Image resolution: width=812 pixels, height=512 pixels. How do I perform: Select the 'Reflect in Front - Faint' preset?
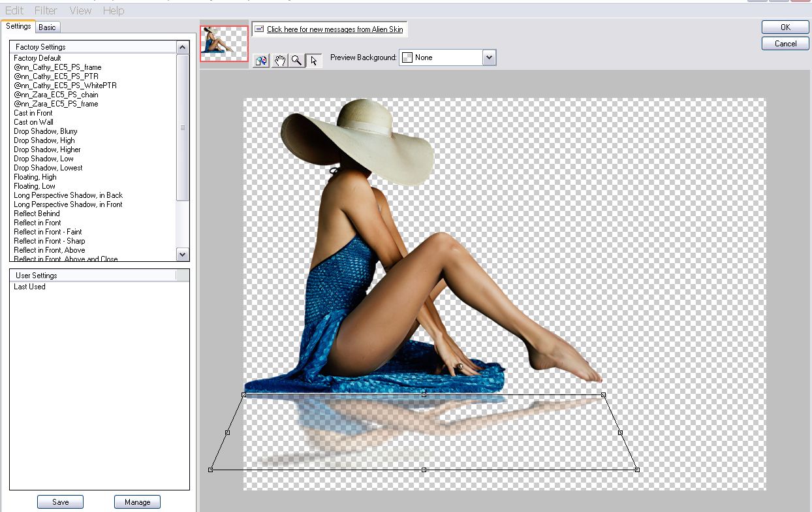[x=48, y=232]
